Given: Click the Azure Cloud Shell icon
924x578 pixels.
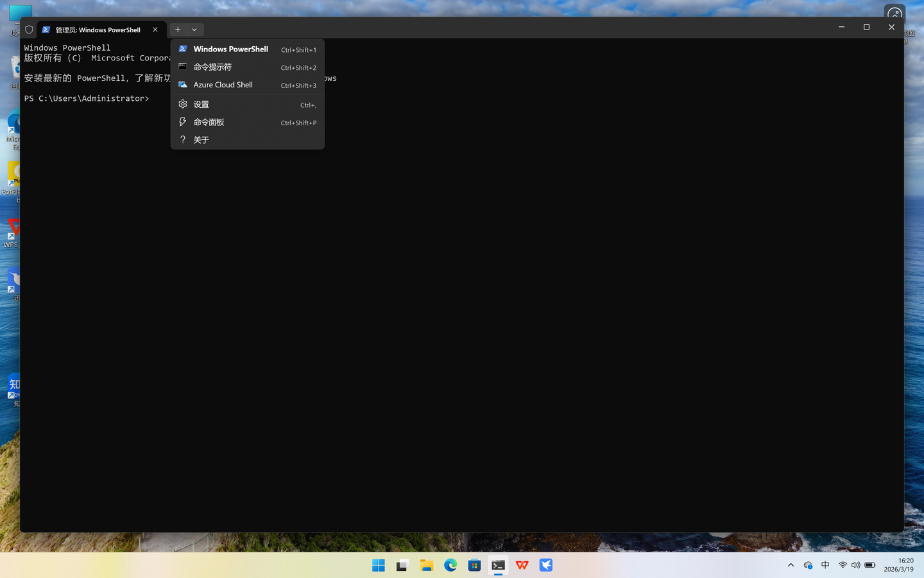Looking at the screenshot, I should pos(183,85).
